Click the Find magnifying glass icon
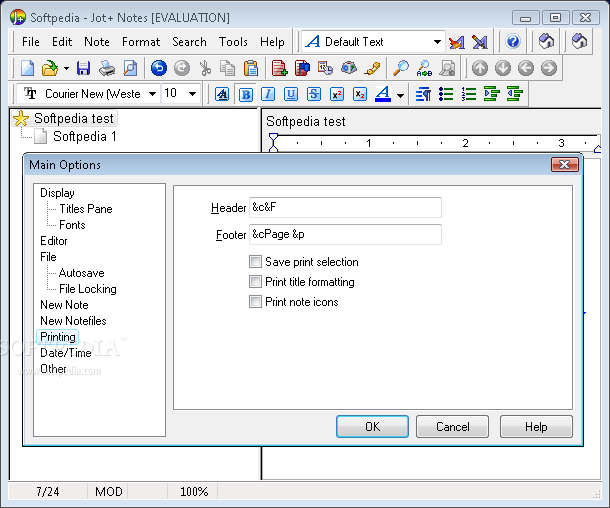 click(x=401, y=68)
